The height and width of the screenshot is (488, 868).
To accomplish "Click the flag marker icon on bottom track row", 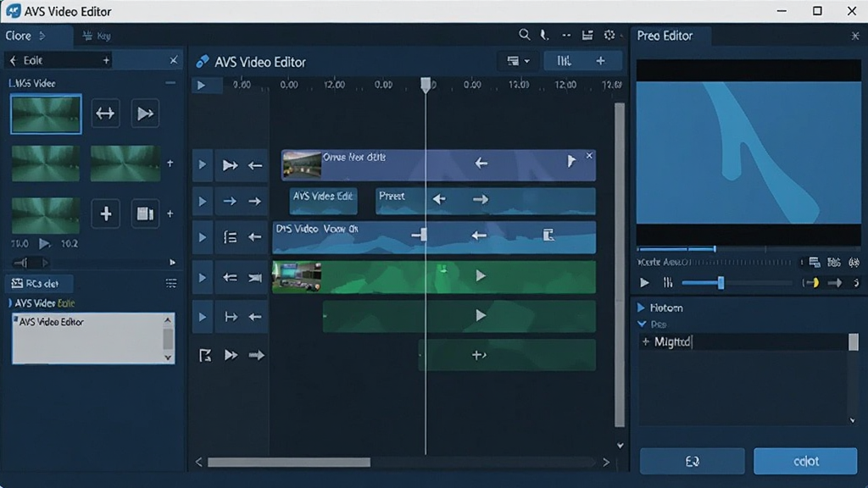I will point(205,355).
